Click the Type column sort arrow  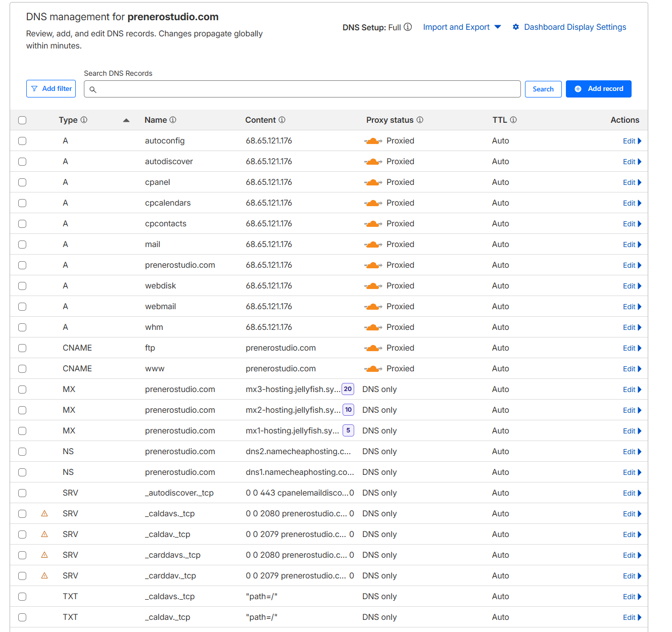pos(126,120)
